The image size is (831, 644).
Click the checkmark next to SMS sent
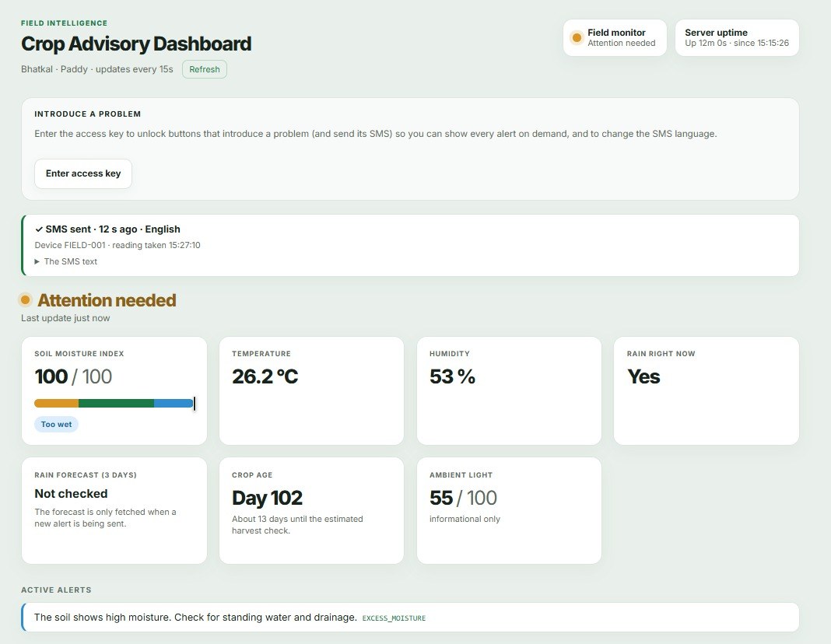(39, 229)
